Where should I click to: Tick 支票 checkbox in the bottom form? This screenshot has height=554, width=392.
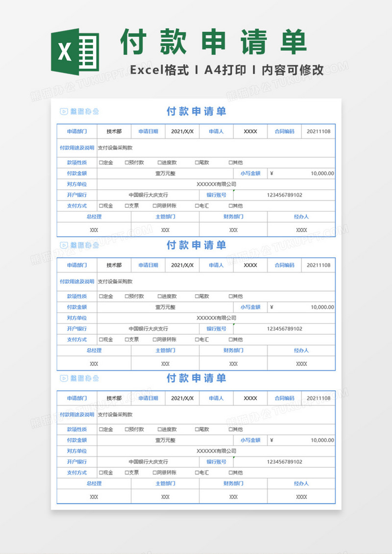[x=127, y=473]
